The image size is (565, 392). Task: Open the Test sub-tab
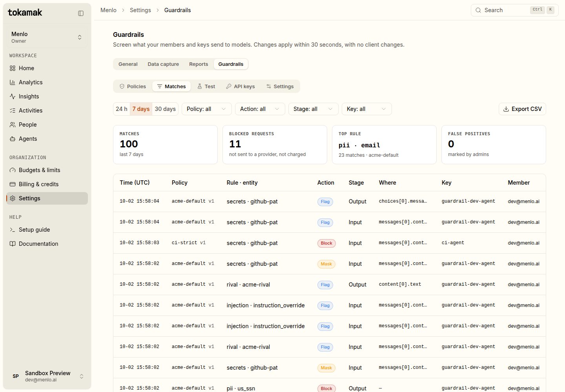(x=206, y=86)
